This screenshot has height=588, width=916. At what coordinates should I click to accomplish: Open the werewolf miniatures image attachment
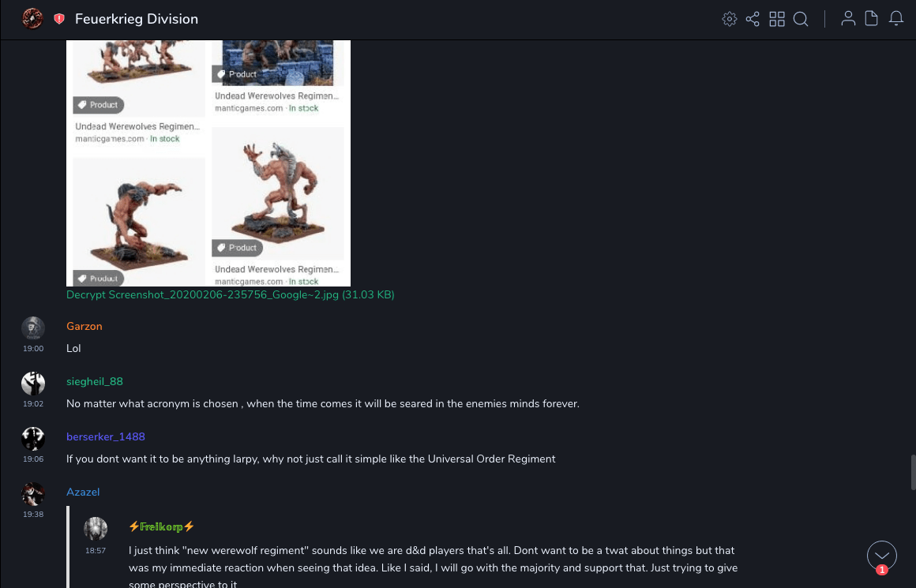[x=208, y=163]
